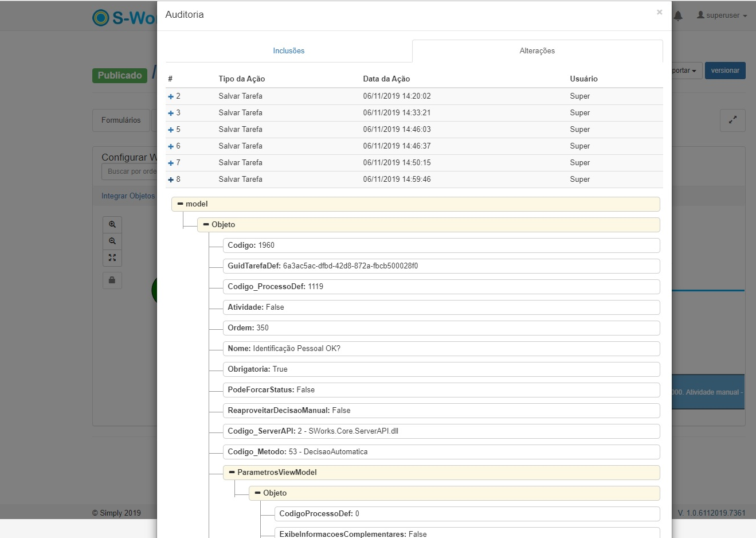Click the Auditoria dialog title
Screen dimensions: 756x538
[x=185, y=15]
